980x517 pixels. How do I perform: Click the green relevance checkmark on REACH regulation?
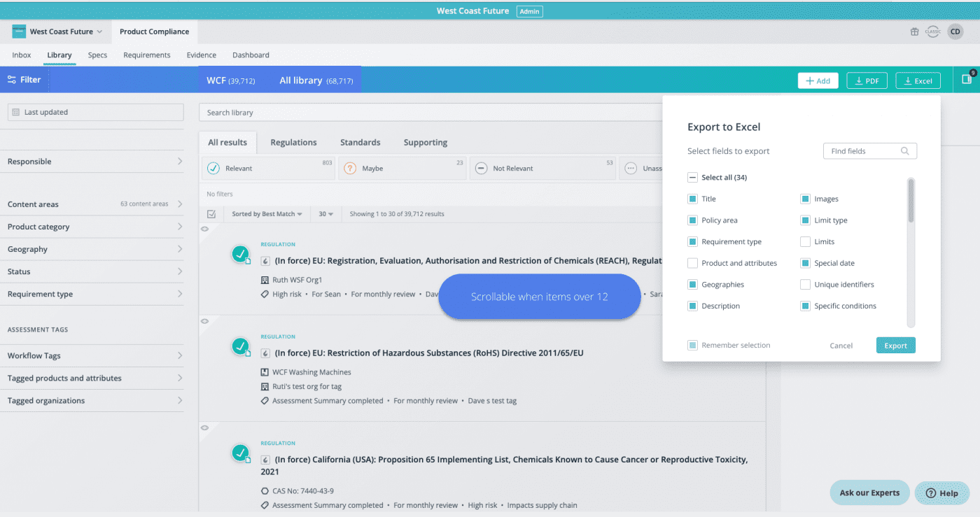[x=241, y=253]
